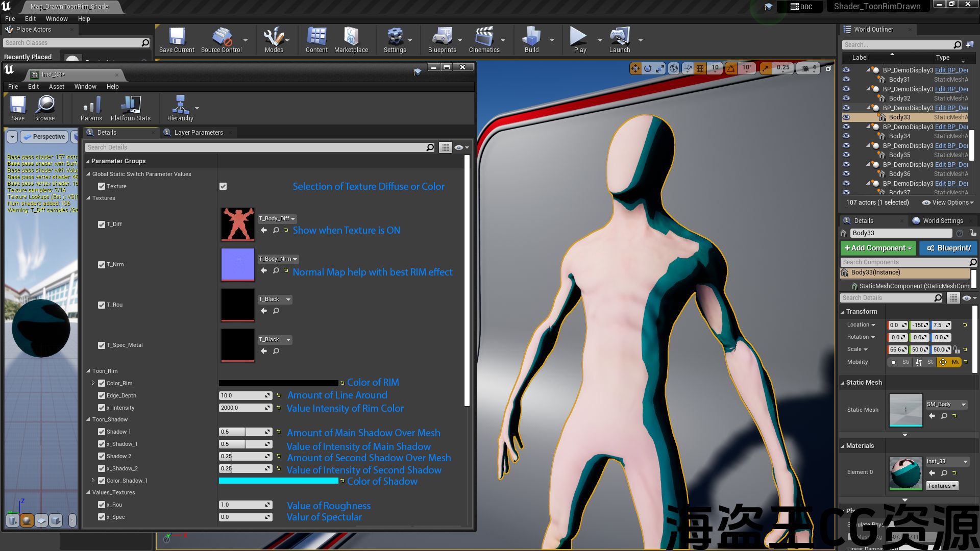Switch to the Layer Parameters tab
980x551 pixels.
198,133
